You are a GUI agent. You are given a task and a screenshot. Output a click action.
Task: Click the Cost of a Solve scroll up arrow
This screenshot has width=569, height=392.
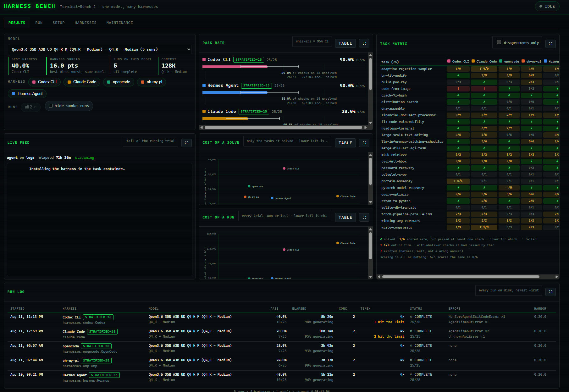(370, 155)
